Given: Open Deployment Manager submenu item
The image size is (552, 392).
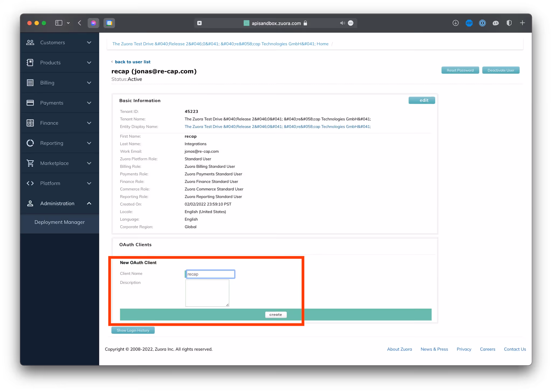Looking at the screenshot, I should tap(60, 222).
